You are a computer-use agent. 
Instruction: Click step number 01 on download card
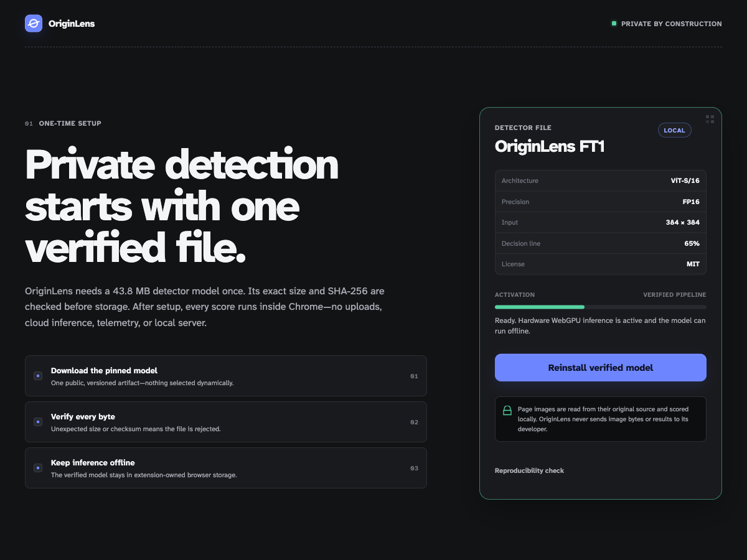pos(414,376)
